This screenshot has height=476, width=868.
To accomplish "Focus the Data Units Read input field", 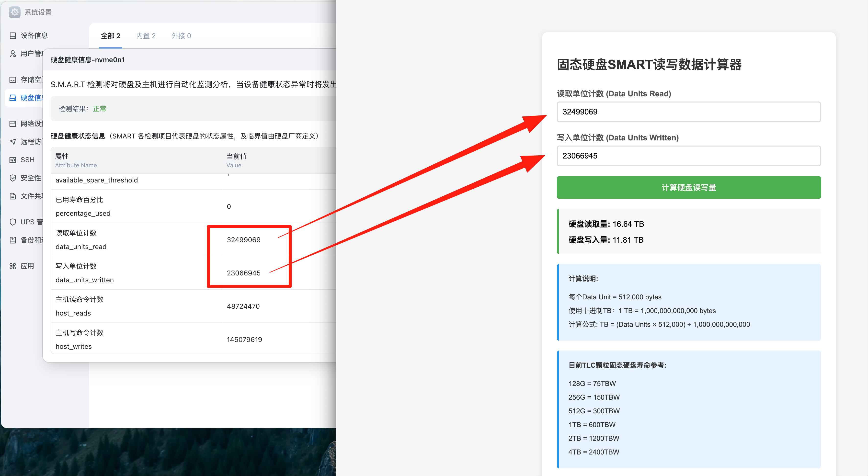I will point(688,112).
